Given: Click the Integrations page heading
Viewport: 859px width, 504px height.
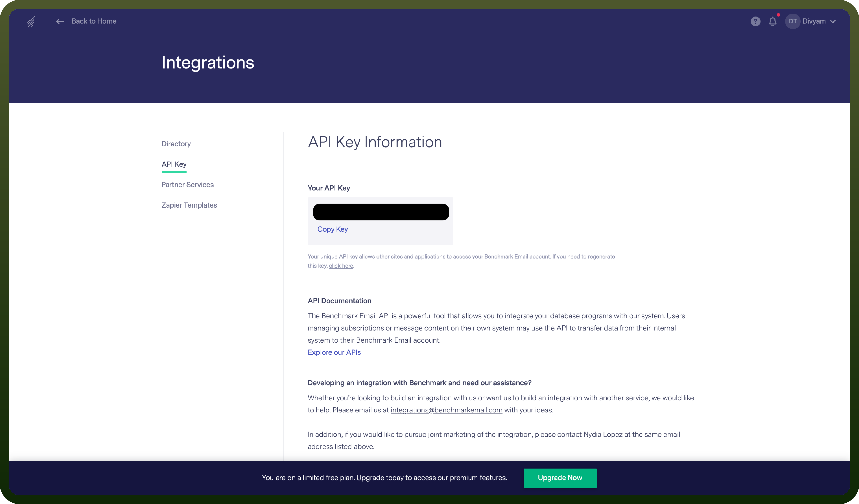Looking at the screenshot, I should pos(208,63).
